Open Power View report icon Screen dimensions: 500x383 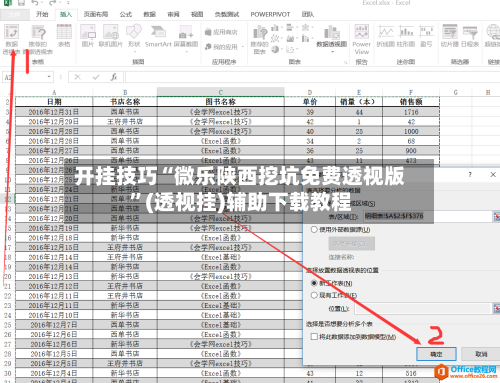coord(362,39)
